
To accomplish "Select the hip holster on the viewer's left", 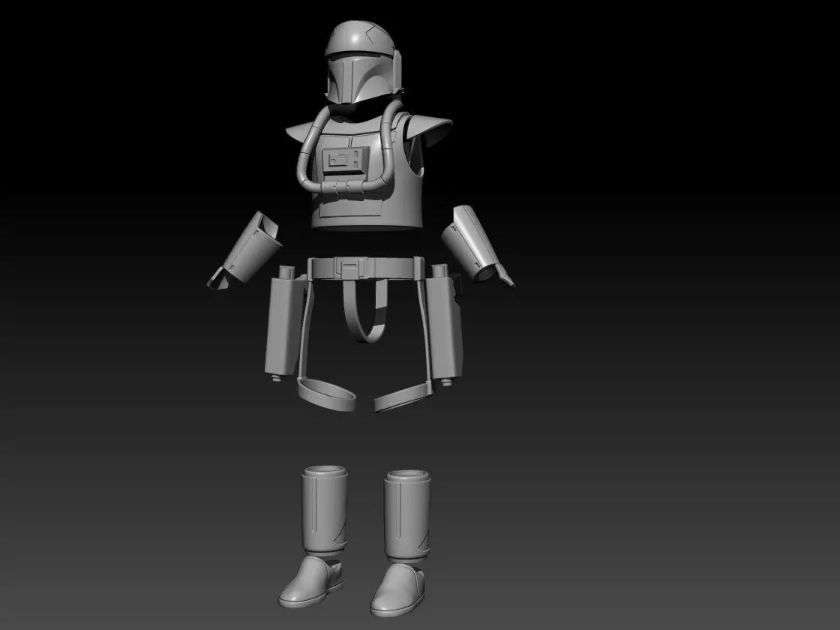I will [x=284, y=323].
